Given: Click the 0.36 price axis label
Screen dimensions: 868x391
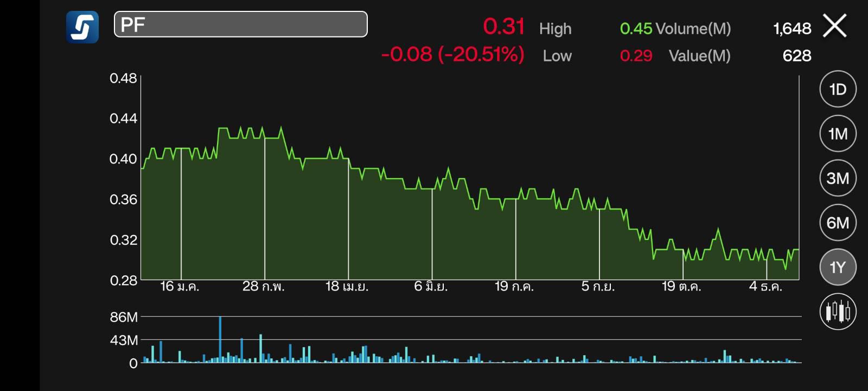Looking at the screenshot, I should coord(123,199).
